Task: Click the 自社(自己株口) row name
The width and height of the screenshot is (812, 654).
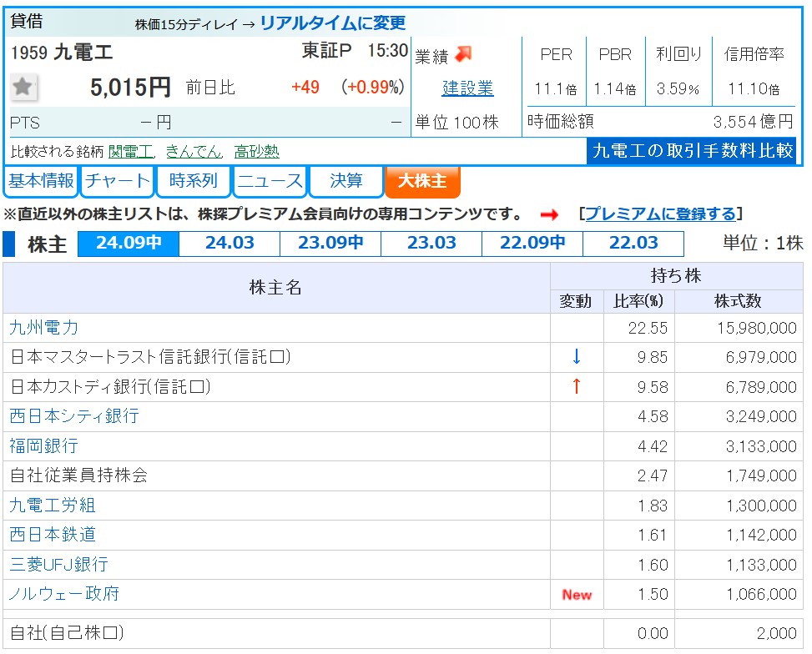Action: click(x=68, y=633)
